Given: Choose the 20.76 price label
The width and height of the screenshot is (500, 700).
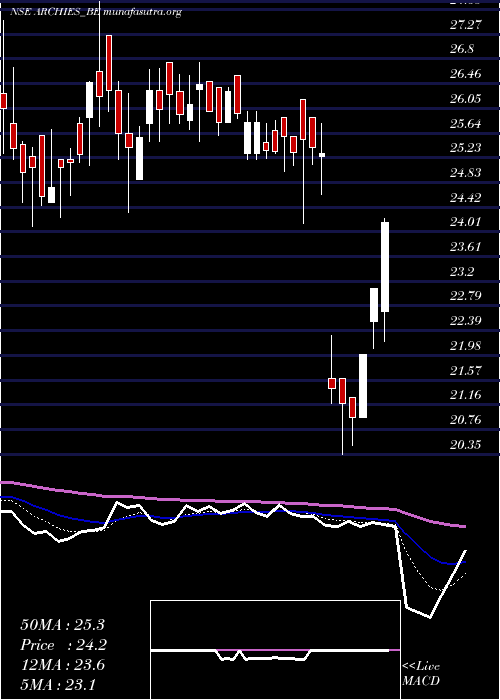Looking at the screenshot, I should click(x=466, y=420).
